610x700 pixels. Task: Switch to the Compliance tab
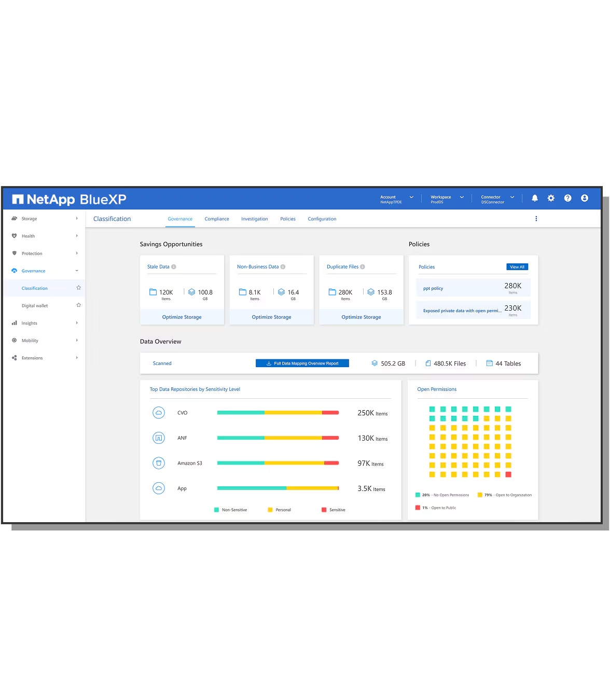pyautogui.click(x=217, y=219)
